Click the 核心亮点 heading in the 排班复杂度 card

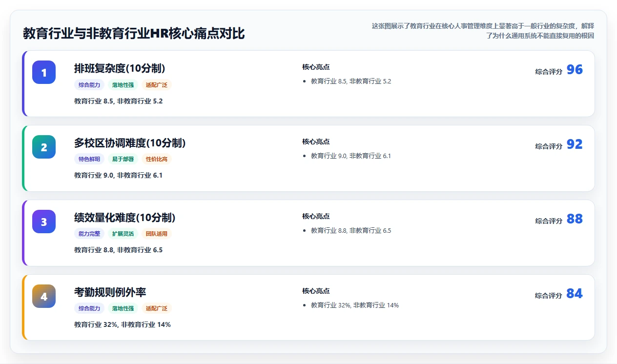[x=316, y=67]
